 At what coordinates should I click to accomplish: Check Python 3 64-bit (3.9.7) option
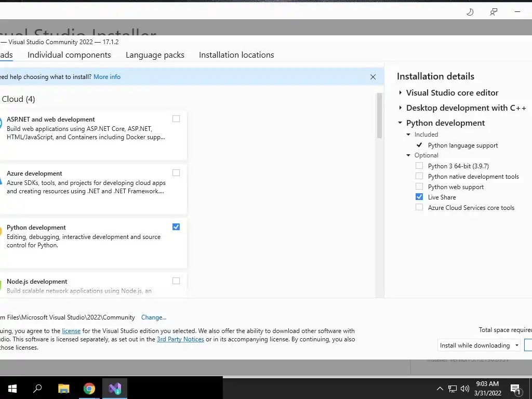click(x=419, y=166)
